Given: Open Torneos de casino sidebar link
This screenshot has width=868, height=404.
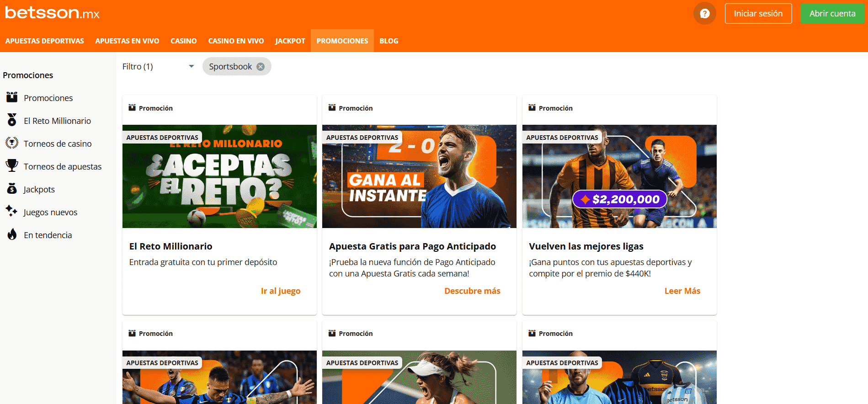Looking at the screenshot, I should (58, 144).
